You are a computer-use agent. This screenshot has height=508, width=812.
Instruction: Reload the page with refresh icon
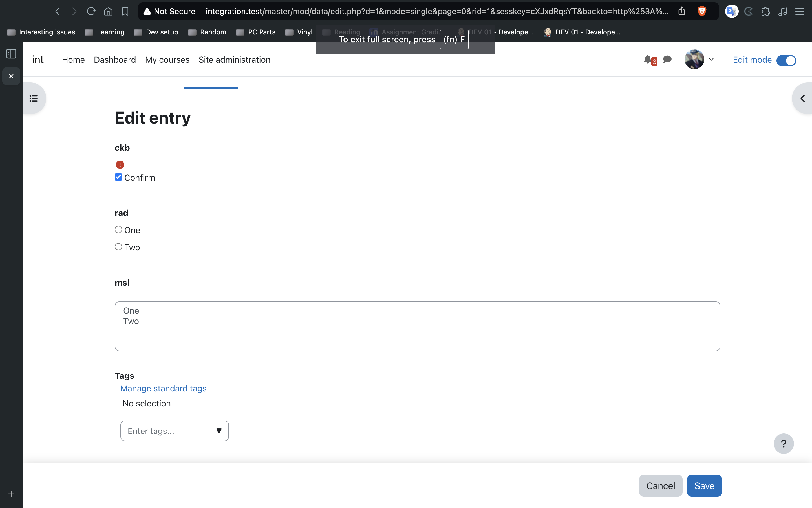[x=91, y=11]
